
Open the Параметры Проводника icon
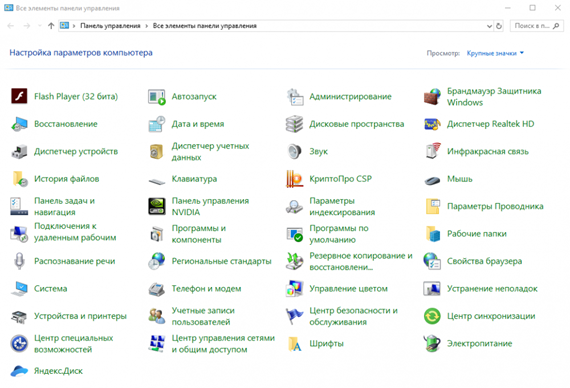coord(433,206)
